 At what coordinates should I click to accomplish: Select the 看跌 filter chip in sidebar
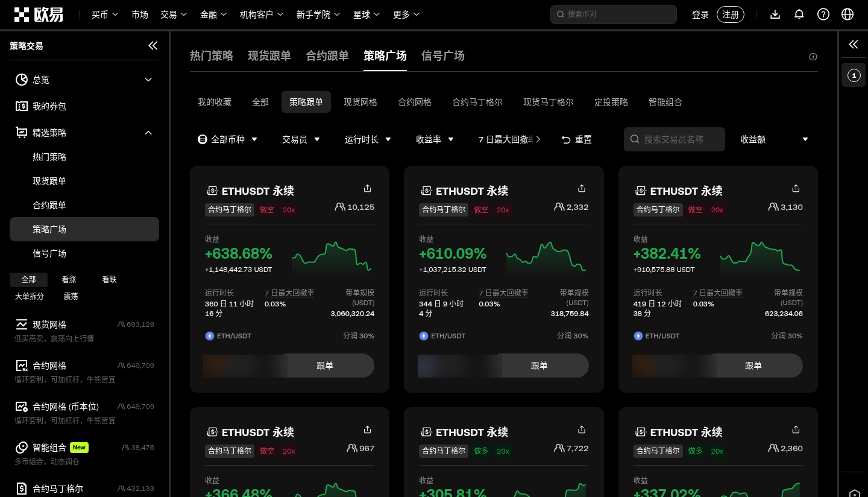pyautogui.click(x=109, y=279)
